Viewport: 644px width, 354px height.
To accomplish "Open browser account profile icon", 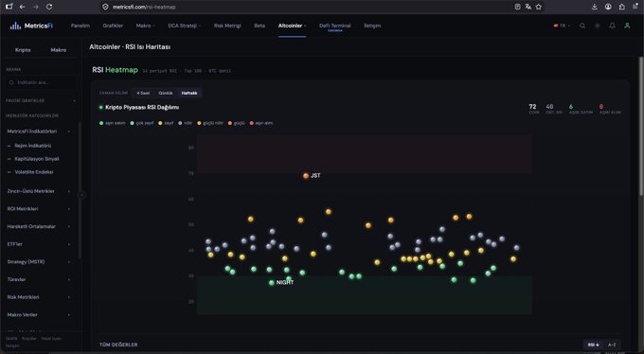I will (x=608, y=7).
